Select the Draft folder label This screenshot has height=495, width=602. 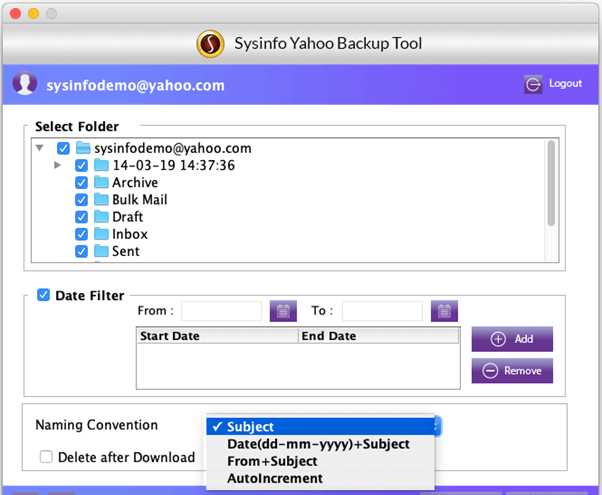(x=127, y=217)
